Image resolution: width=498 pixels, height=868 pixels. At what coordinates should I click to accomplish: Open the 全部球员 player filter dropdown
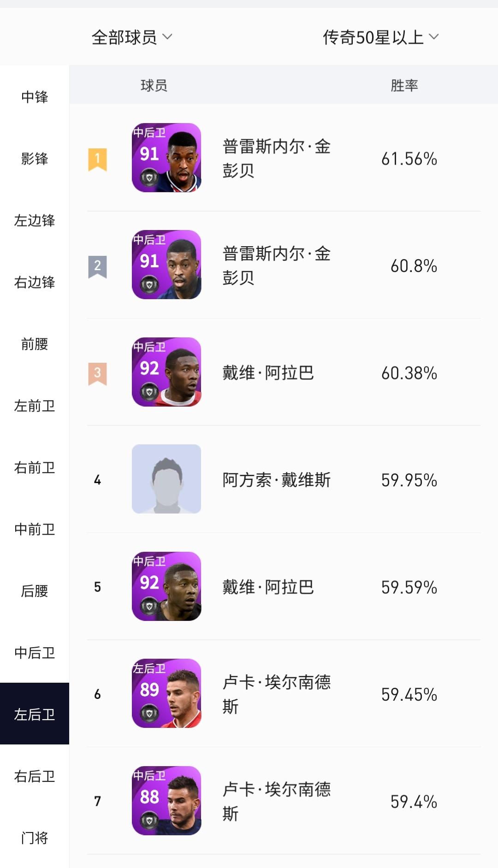(x=132, y=37)
